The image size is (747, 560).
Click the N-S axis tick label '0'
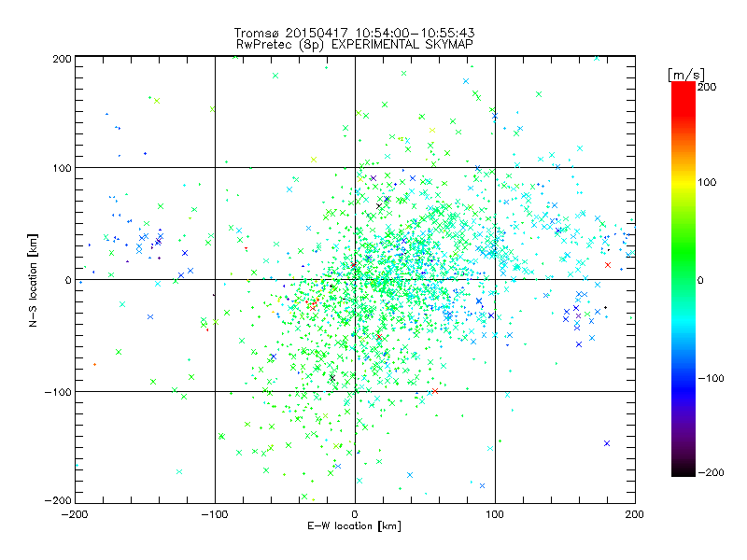(68, 280)
